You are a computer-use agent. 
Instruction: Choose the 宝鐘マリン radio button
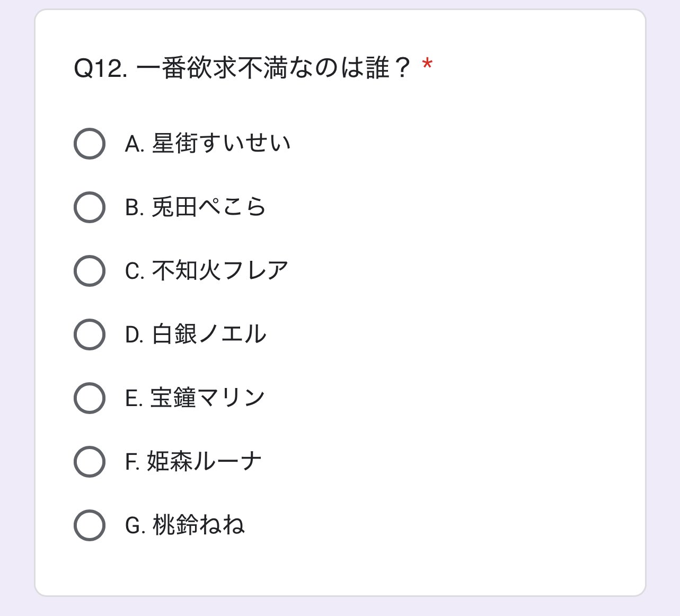click(89, 398)
